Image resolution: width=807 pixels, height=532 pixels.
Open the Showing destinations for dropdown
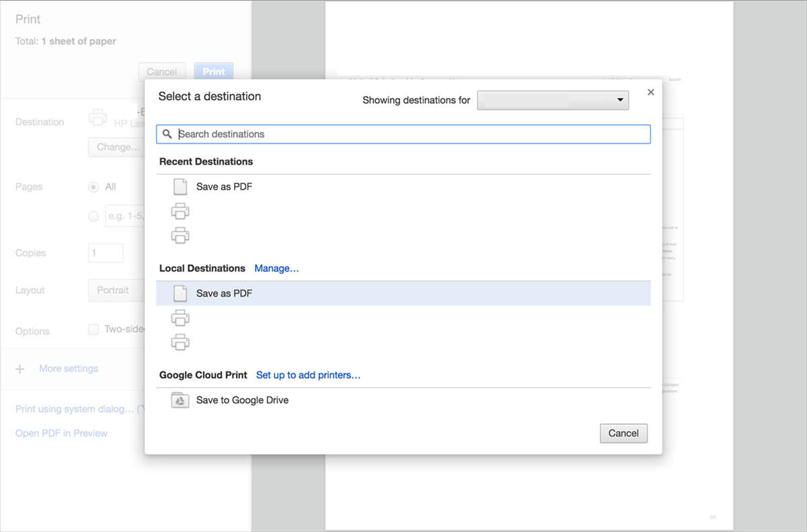(553, 100)
